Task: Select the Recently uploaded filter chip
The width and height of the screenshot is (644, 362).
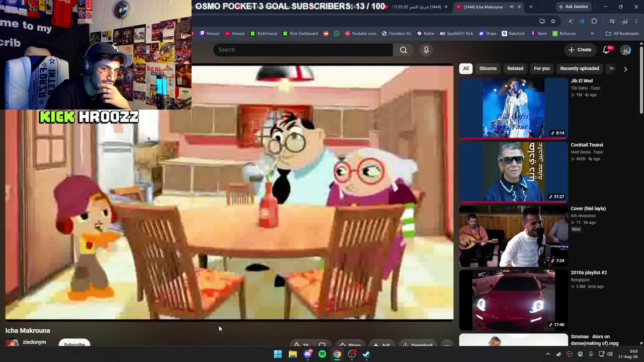Action: click(580, 68)
